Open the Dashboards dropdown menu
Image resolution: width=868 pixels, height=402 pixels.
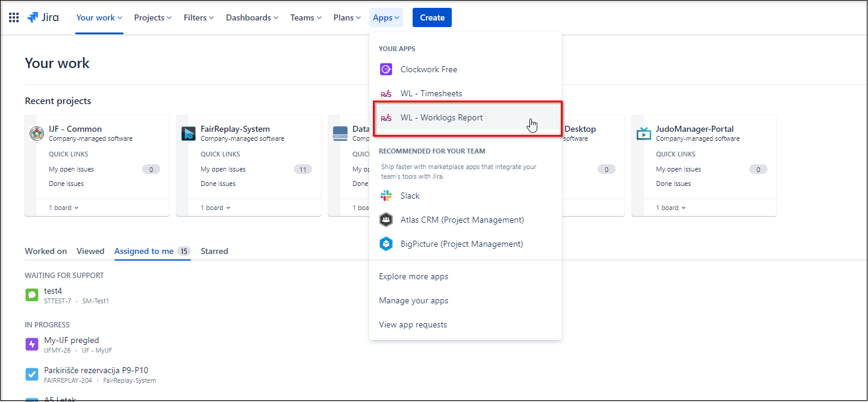pyautogui.click(x=252, y=17)
